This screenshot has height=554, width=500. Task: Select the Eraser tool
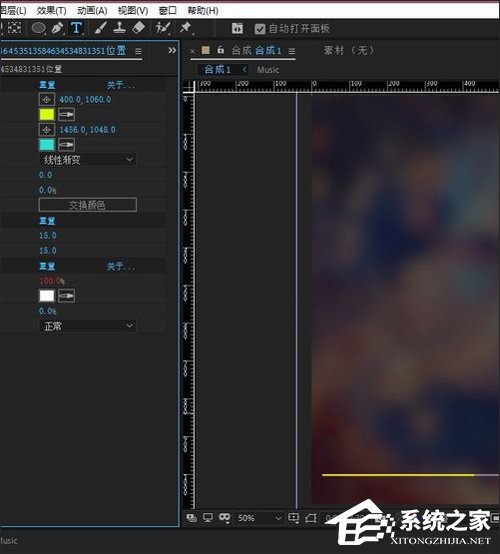[x=139, y=28]
